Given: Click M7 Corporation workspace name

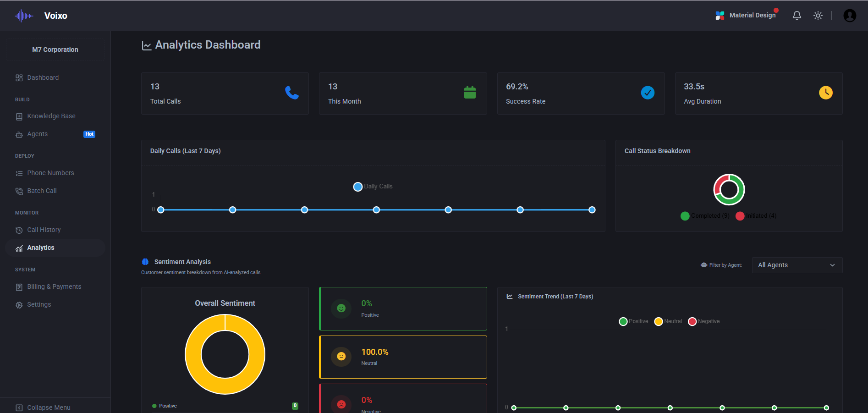Looking at the screenshot, I should [55, 49].
